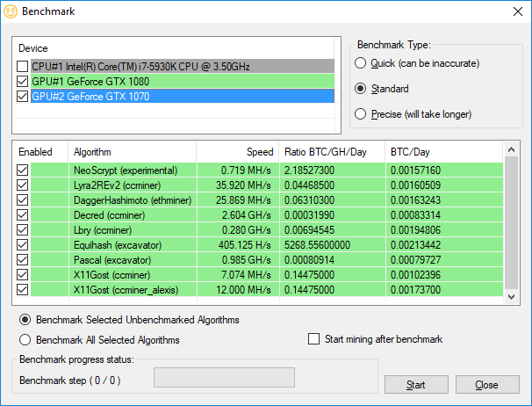
Task: Click the NiceHash smiley app icon
Action: (x=11, y=11)
